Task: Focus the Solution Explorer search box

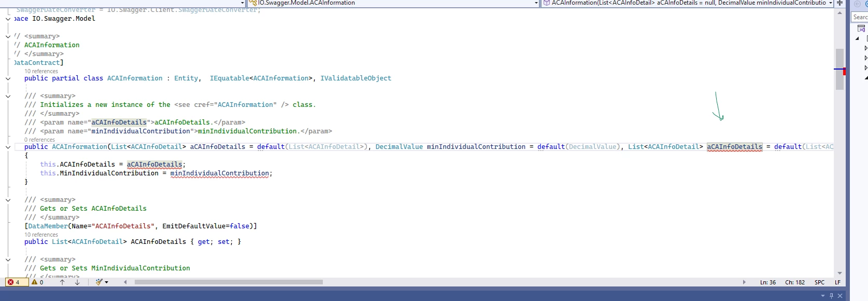Action: pos(860,17)
